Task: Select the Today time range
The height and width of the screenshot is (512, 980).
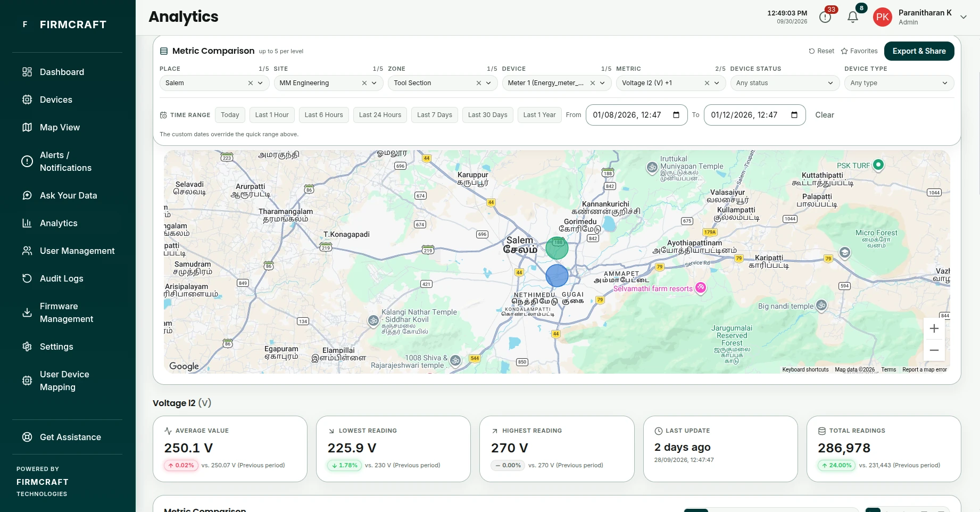Action: [230, 115]
